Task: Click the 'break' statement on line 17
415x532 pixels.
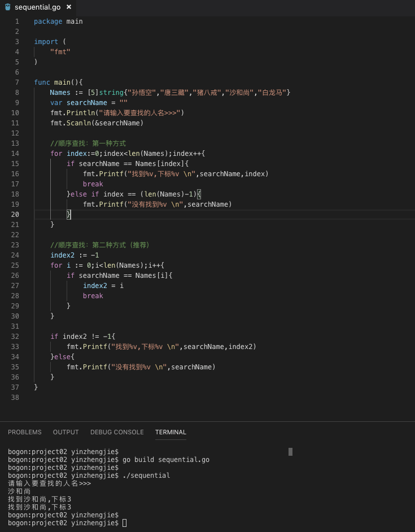Action: tap(93, 184)
